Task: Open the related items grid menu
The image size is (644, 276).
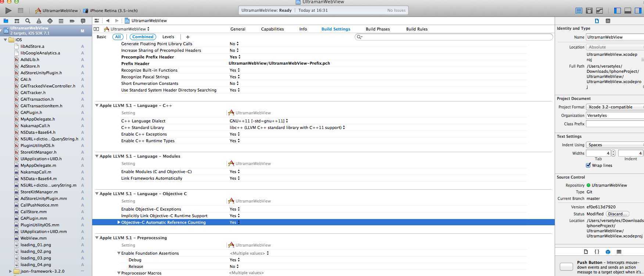Action: pos(97,21)
